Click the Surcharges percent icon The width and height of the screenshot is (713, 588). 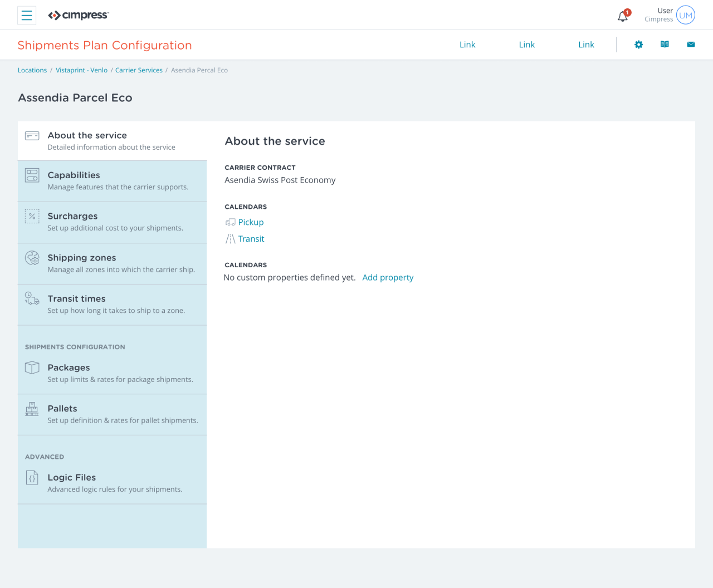click(32, 216)
